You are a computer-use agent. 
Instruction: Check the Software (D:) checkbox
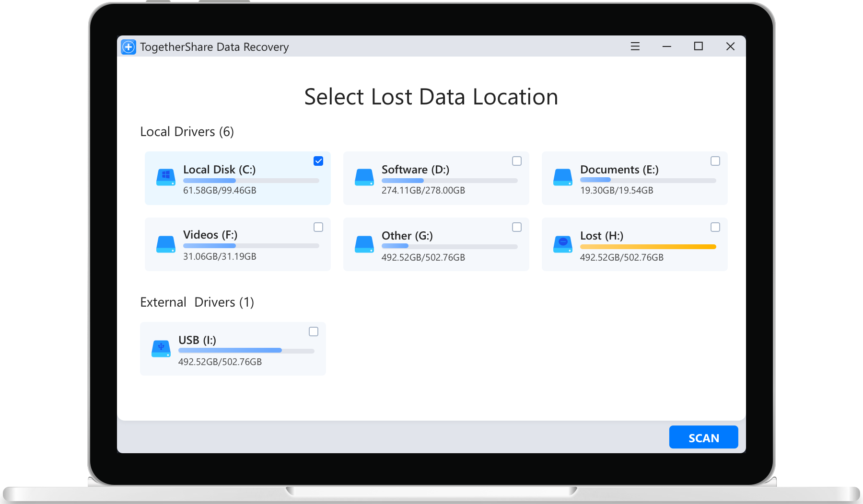(517, 161)
